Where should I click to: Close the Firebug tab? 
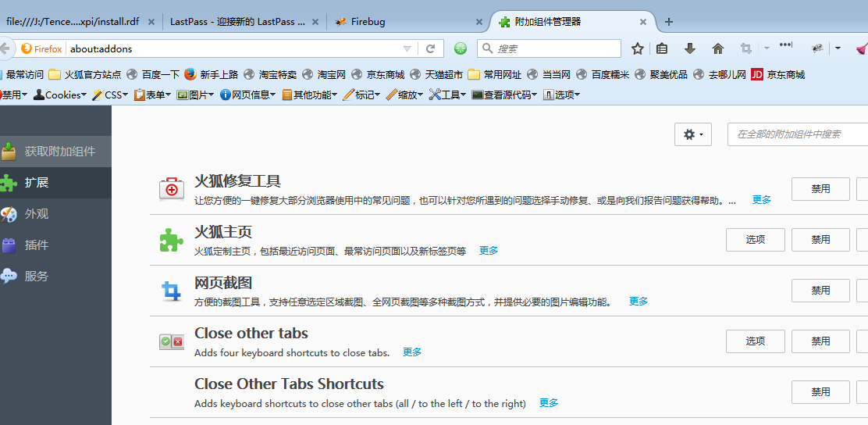coord(479,22)
